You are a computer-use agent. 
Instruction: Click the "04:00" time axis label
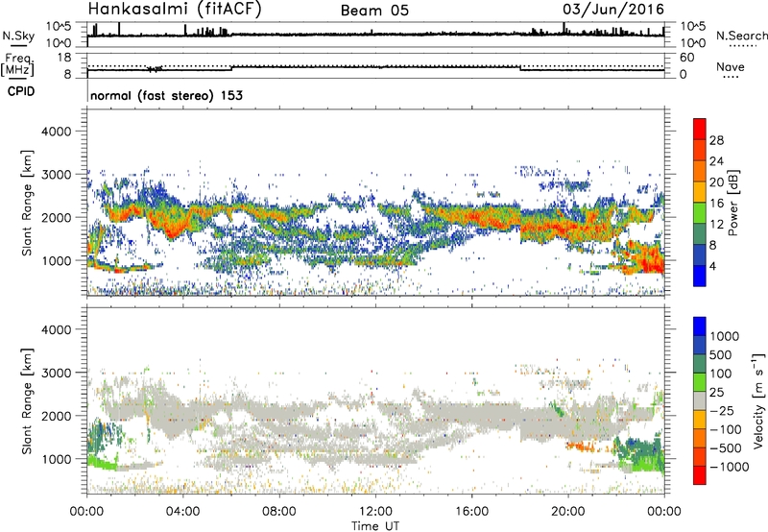(182, 512)
